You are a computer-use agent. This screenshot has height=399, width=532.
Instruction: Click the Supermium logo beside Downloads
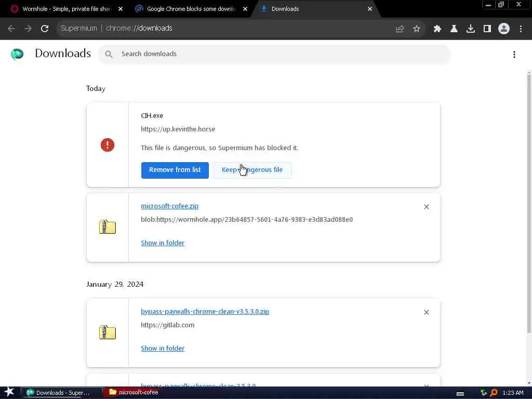(x=17, y=54)
